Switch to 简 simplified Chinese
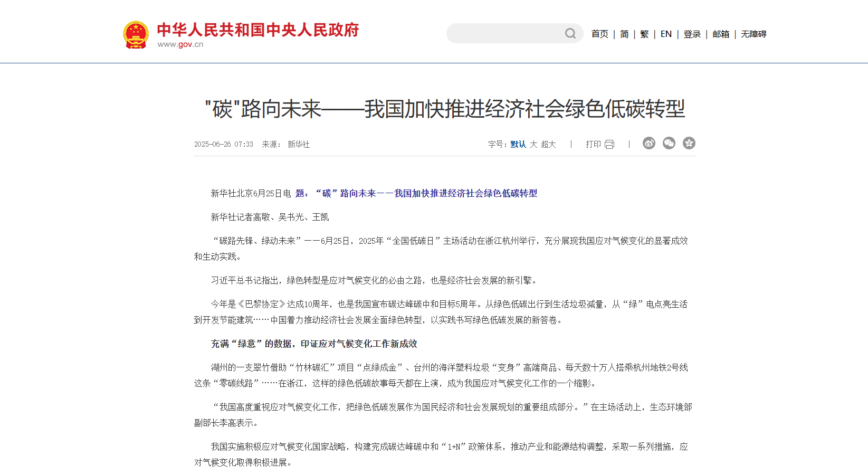This screenshot has width=868, height=475. pos(624,34)
